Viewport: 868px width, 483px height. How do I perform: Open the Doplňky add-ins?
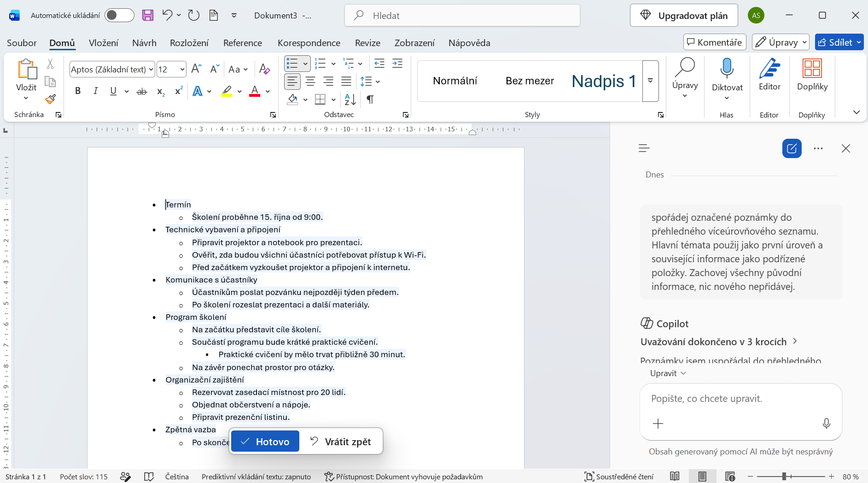(812, 75)
